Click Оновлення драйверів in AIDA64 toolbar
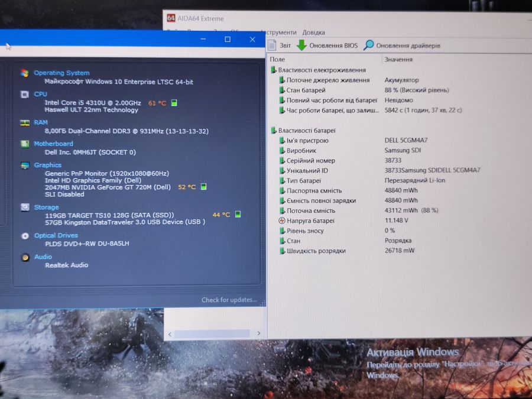 click(402, 46)
